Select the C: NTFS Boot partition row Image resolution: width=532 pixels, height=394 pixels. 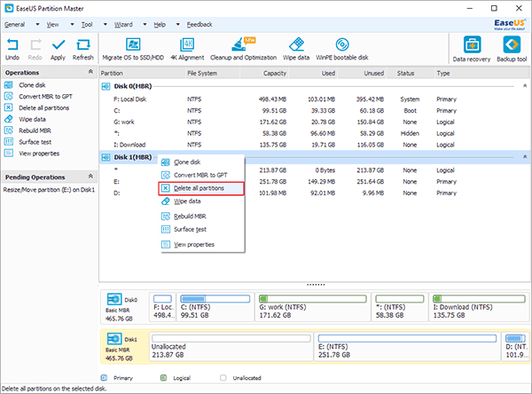(x=315, y=111)
